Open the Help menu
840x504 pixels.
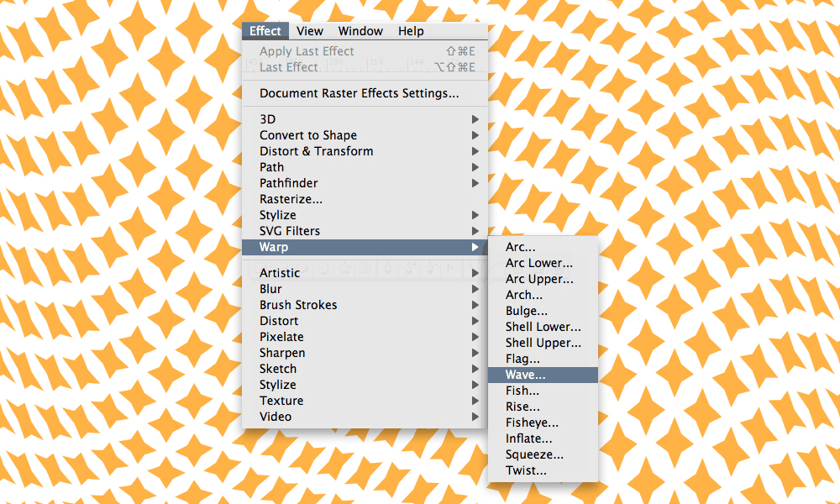click(411, 31)
